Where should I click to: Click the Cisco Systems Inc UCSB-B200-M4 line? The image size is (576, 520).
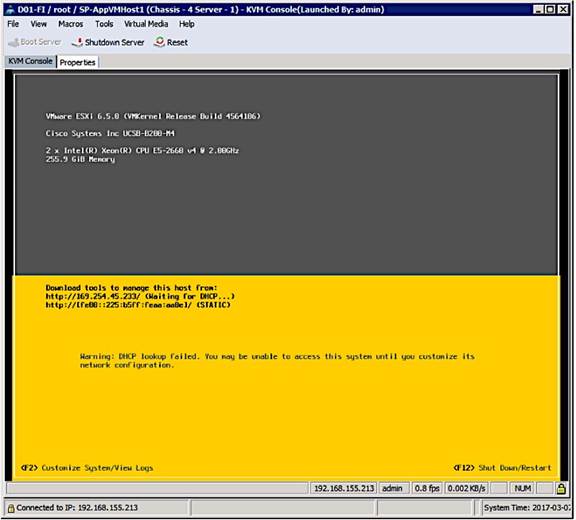click(x=110, y=133)
